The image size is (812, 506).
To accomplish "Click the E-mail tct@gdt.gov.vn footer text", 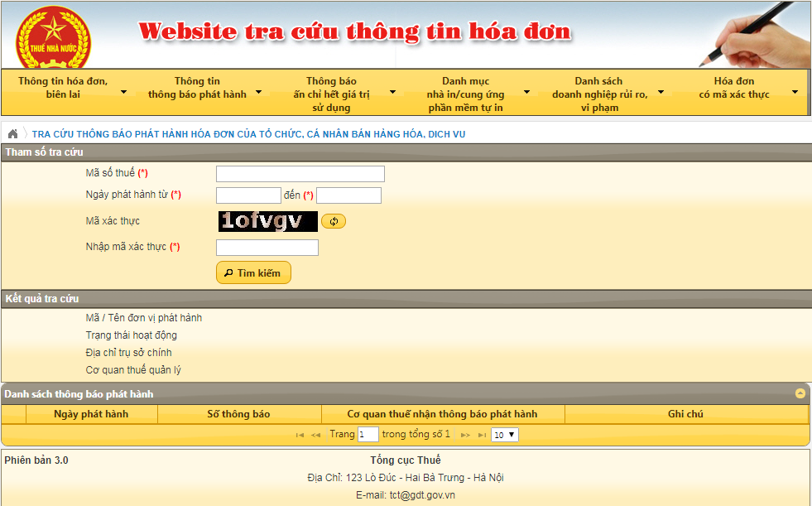I will [406, 494].
